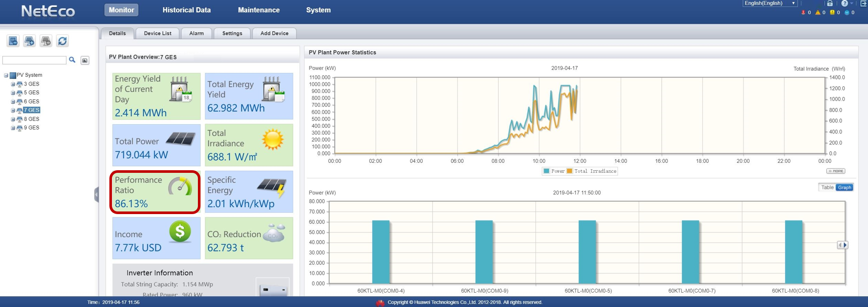
Task: Select 9 GES in the tree
Action: pyautogui.click(x=31, y=128)
